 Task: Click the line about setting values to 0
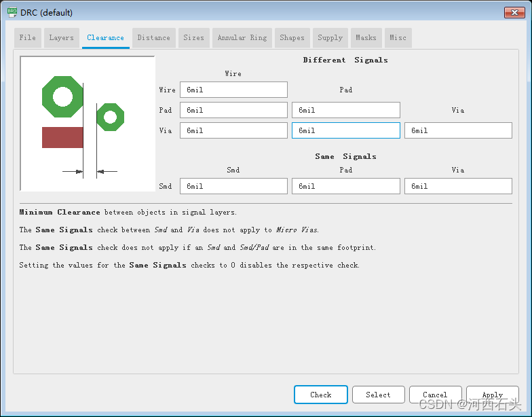pos(189,265)
